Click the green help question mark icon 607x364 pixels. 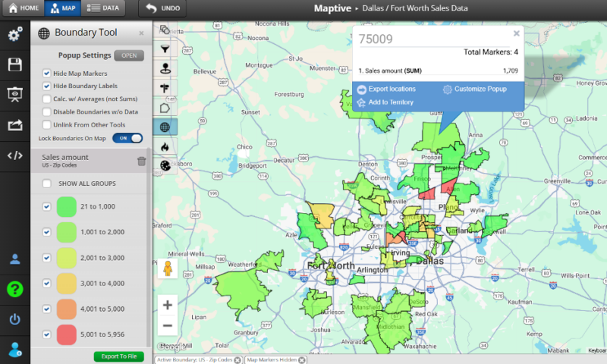pyautogui.click(x=14, y=289)
